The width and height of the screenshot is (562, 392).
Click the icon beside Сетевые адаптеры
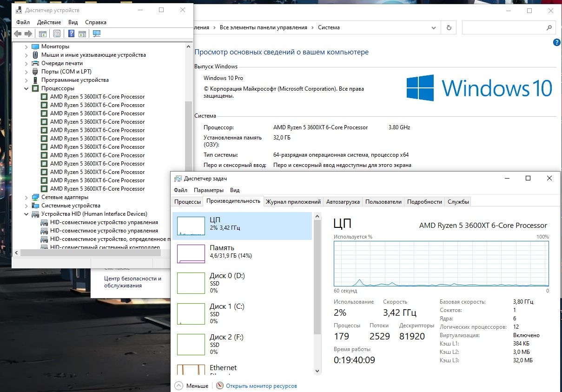(x=35, y=197)
